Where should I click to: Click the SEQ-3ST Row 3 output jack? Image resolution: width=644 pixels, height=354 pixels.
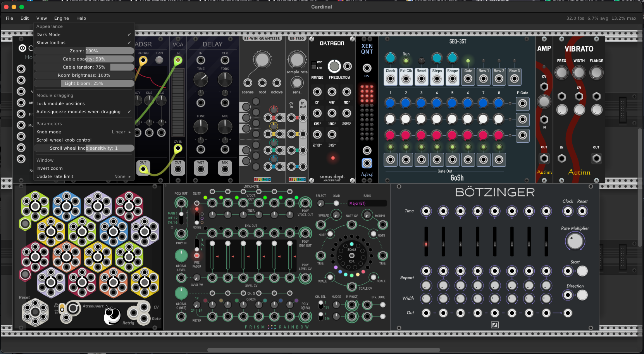tap(515, 79)
